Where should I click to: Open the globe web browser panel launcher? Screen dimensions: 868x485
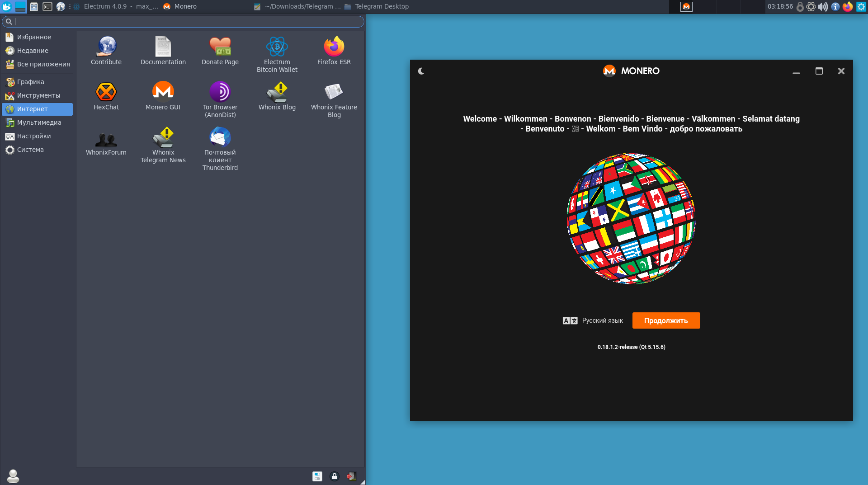(x=61, y=6)
